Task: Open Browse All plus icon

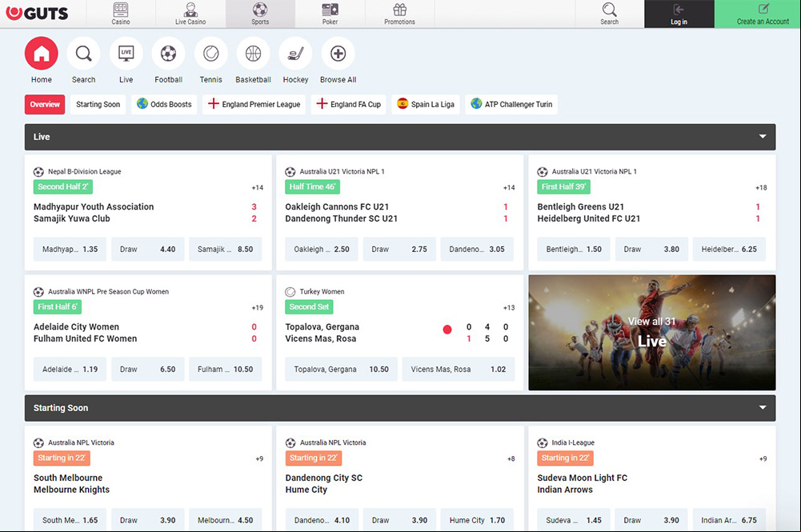Action: (338, 53)
